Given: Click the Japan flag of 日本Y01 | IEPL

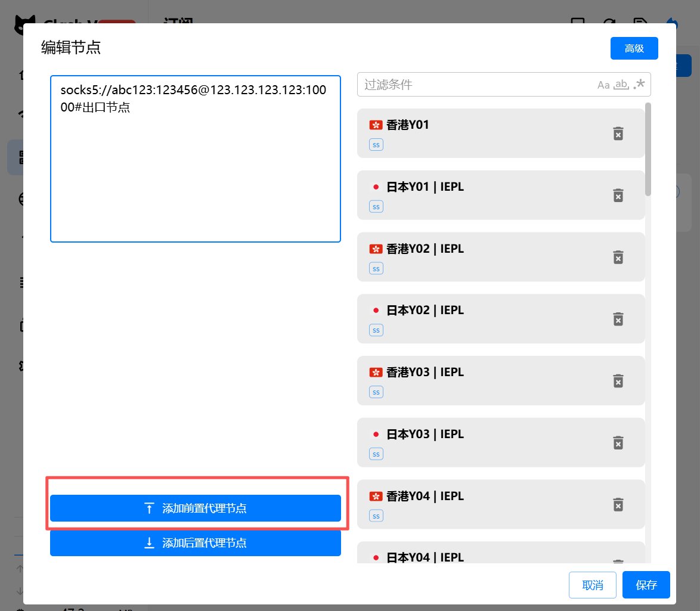Looking at the screenshot, I should (x=376, y=187).
